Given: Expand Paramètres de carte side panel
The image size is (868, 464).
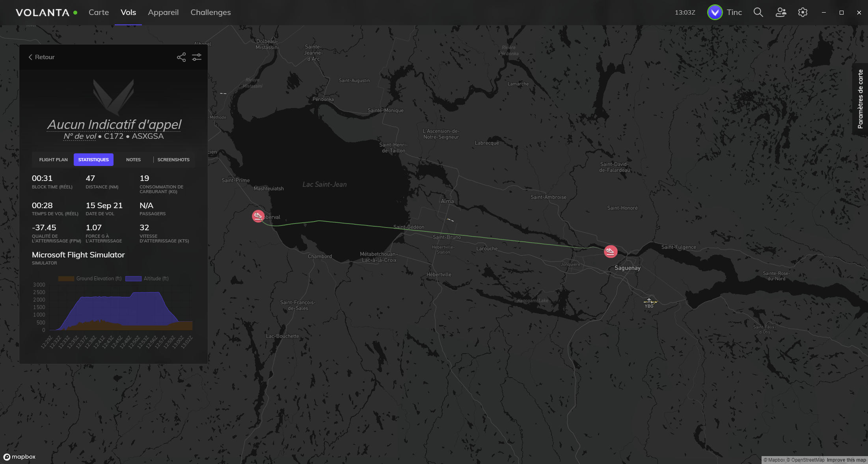Looking at the screenshot, I should coord(860,99).
